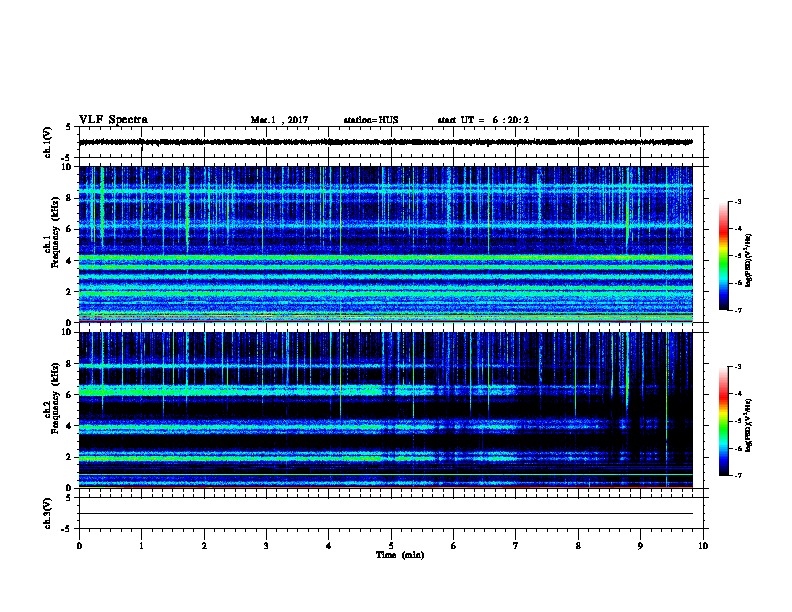Click the time axis tick label 10
Image resolution: width=792 pixels, height=612 pixels.
point(703,546)
